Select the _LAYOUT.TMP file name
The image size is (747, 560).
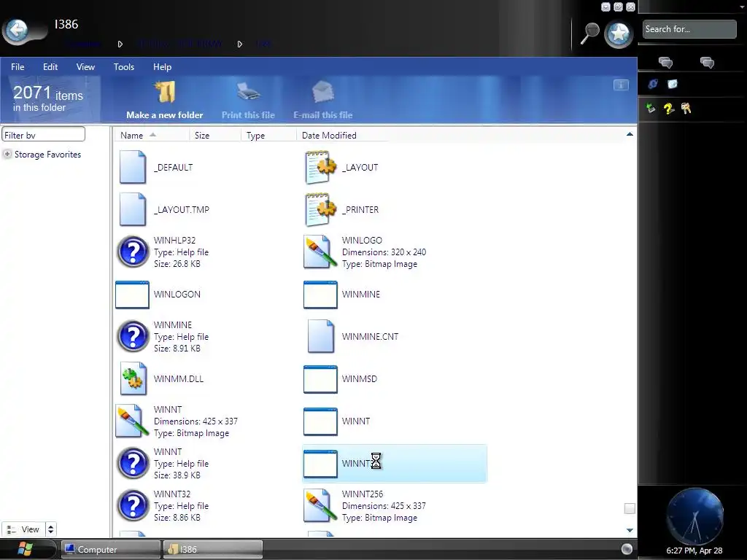point(182,210)
